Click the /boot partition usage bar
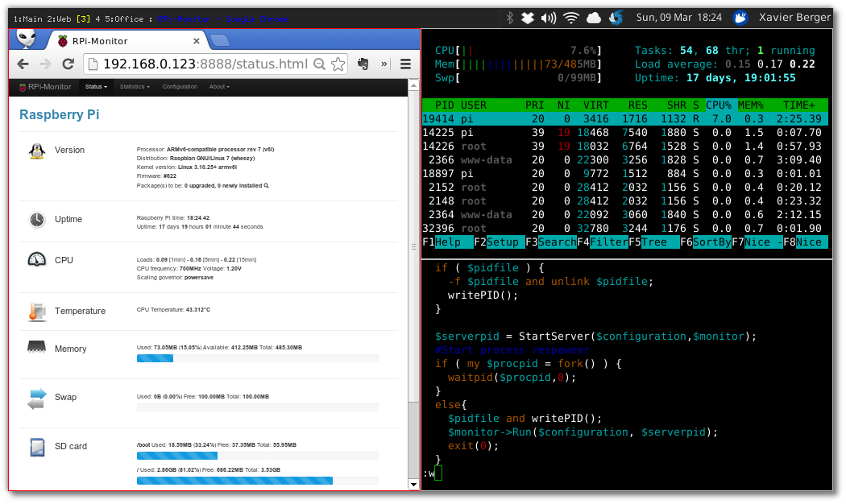 [x=257, y=456]
